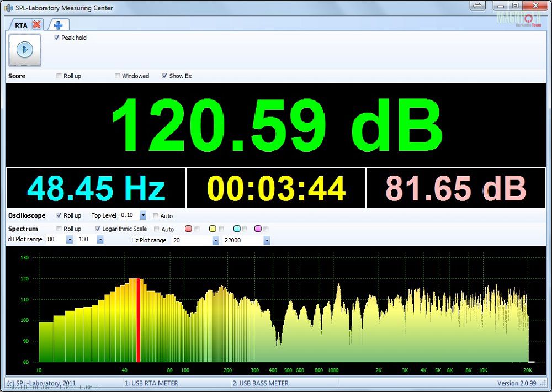Toggle Logarithmic Scale for the spectrum
The image size is (552, 392).
98,229
